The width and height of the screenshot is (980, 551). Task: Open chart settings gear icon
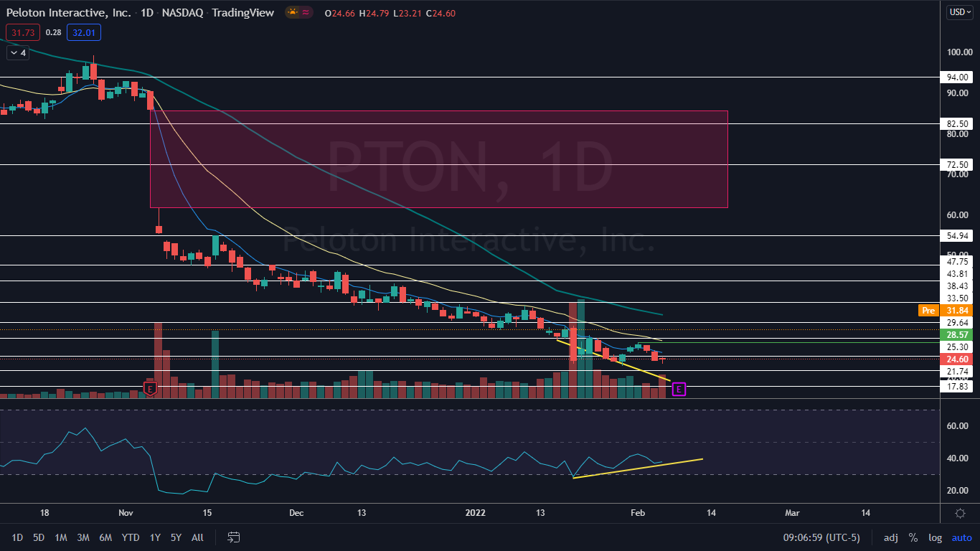(960, 513)
